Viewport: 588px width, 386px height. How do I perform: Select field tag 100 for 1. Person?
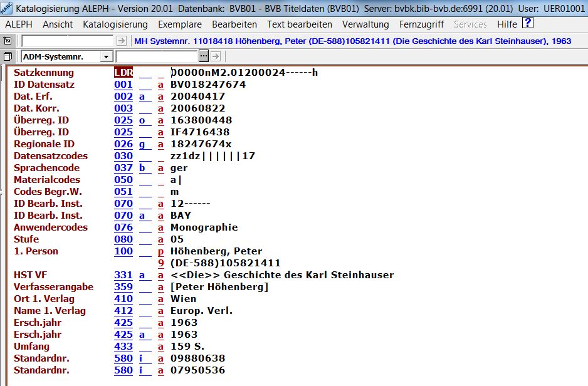pyautogui.click(x=123, y=251)
